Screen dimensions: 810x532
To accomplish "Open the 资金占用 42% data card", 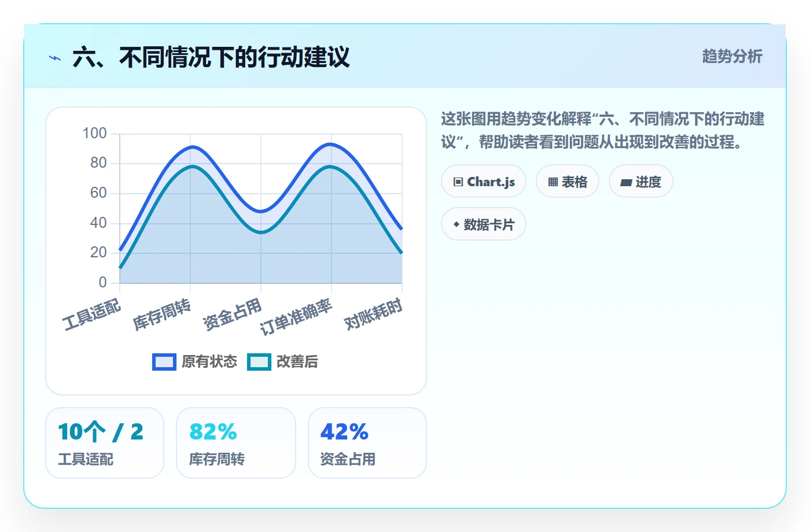I will (x=367, y=443).
